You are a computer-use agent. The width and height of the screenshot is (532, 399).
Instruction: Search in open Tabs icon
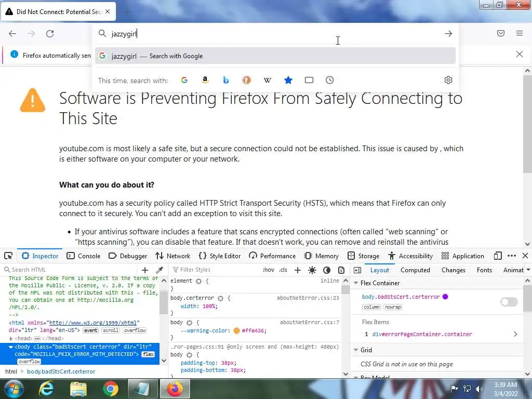pyautogui.click(x=309, y=80)
